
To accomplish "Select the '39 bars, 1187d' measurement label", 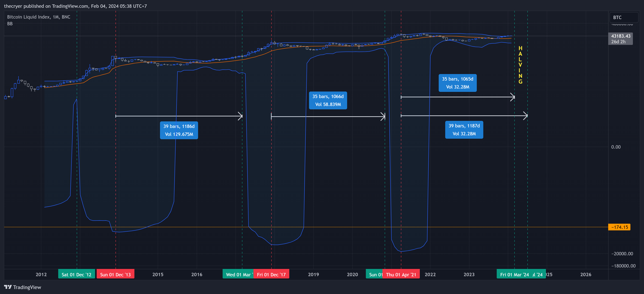I will click(464, 130).
